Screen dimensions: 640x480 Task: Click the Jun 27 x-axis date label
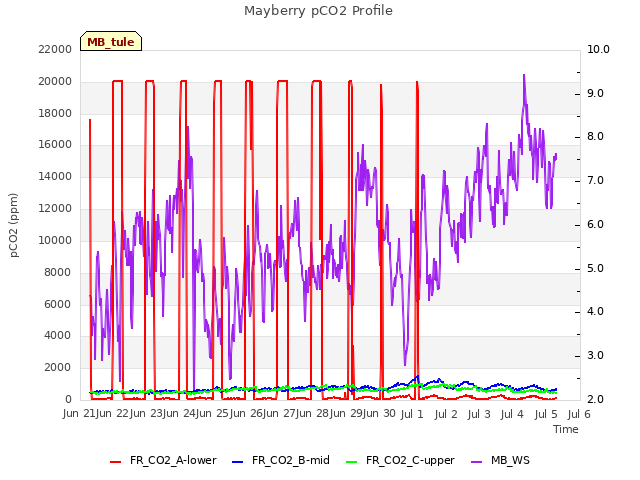[x=279, y=414]
